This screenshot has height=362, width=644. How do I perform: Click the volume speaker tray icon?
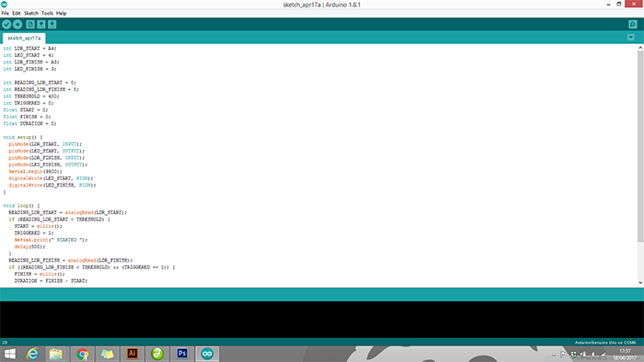tap(593, 355)
